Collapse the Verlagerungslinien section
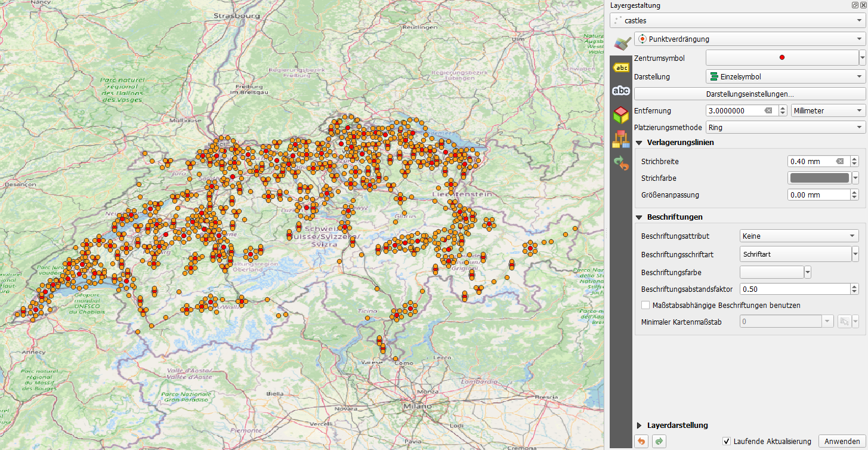 (640, 143)
